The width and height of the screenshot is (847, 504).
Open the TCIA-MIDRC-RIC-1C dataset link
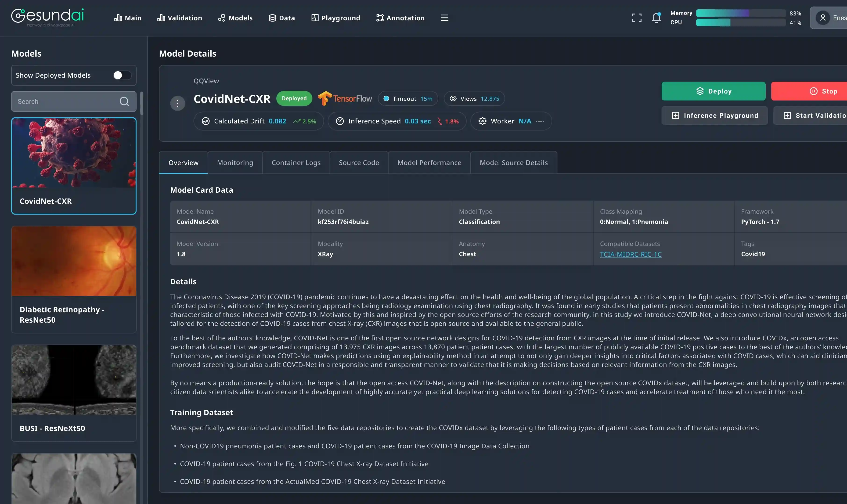point(630,254)
